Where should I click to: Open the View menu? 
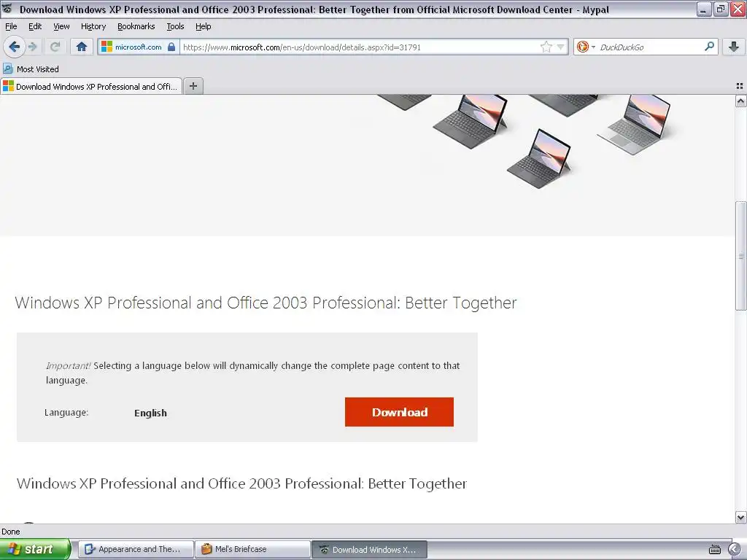(61, 26)
